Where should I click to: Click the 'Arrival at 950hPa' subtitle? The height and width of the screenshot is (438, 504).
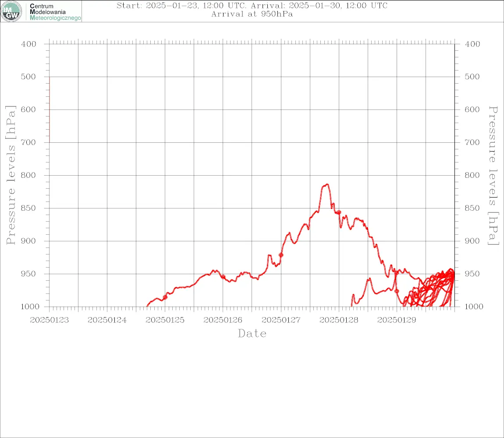point(252,14)
